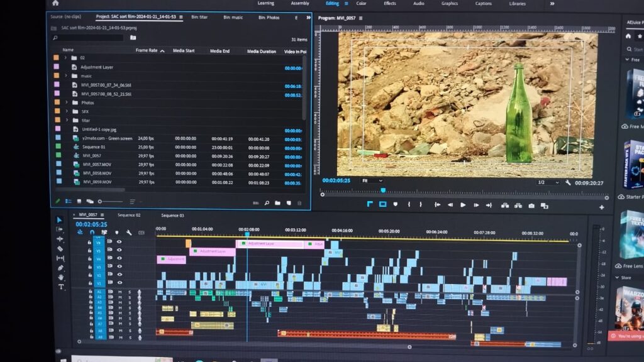Switch to Sequence 02 timeline tab
The image size is (644, 362).
pos(129,215)
